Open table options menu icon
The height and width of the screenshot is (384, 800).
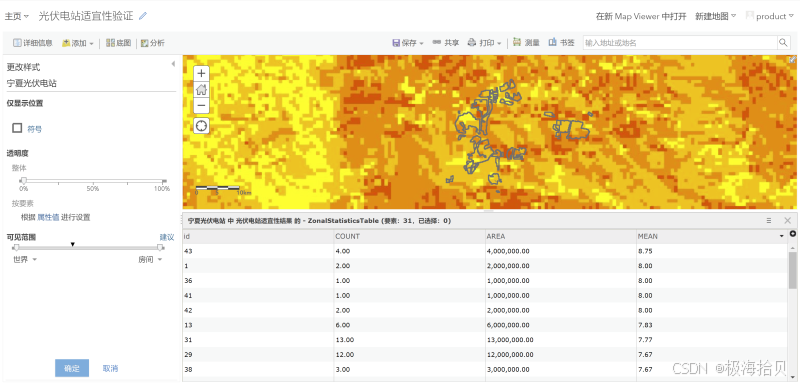coord(768,221)
